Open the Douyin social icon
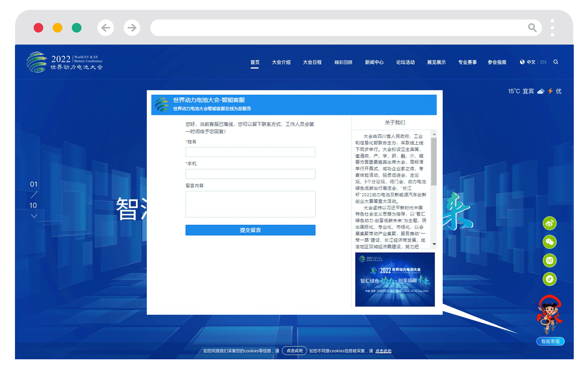Screen dimensions: 588x372 [x=549, y=279]
